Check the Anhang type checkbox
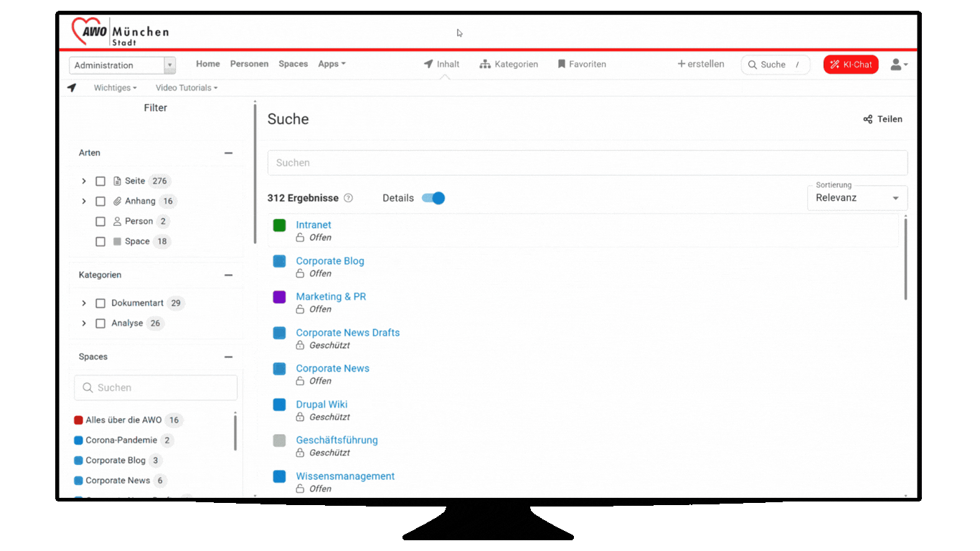This screenshot has height=551, width=980. (x=100, y=202)
